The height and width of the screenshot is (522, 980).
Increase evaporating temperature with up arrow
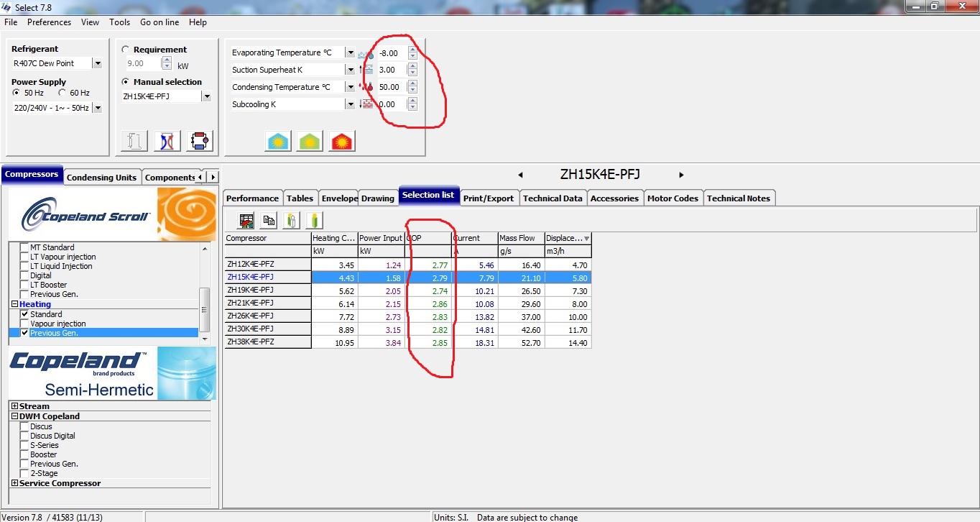pos(412,50)
